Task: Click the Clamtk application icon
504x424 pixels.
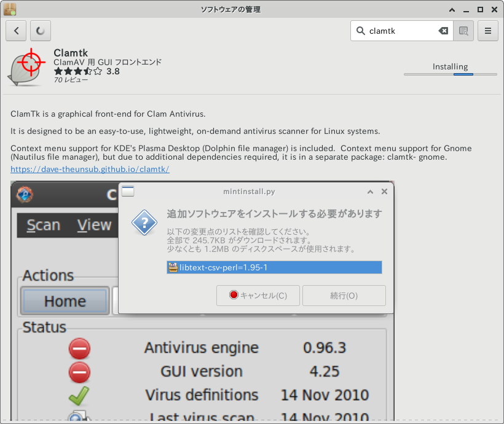Action: point(26,67)
